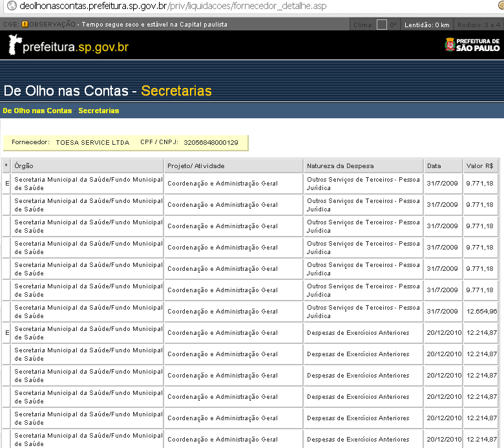The height and width of the screenshot is (448, 504).
Task: Click the asterisk column header
Action: 6,166
